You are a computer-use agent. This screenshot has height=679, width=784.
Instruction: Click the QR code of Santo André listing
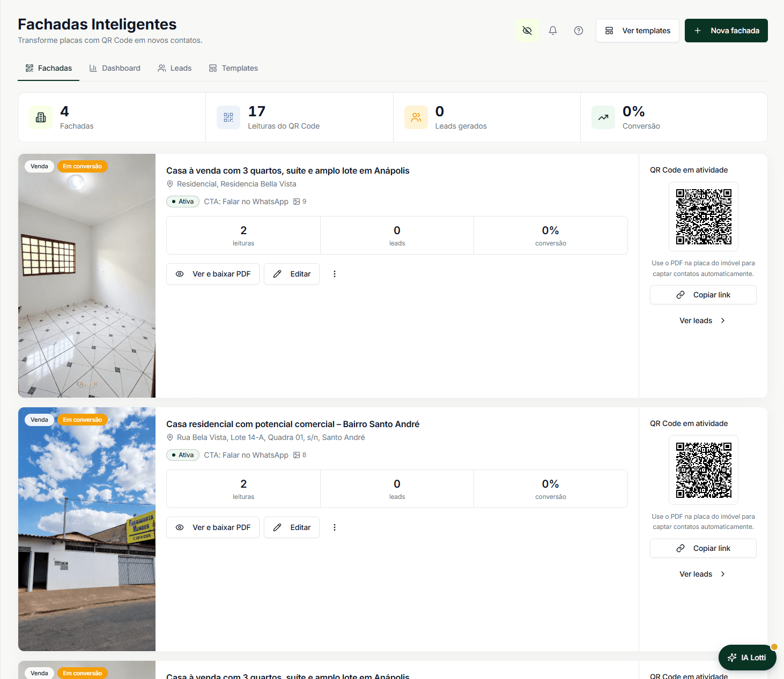pos(704,470)
